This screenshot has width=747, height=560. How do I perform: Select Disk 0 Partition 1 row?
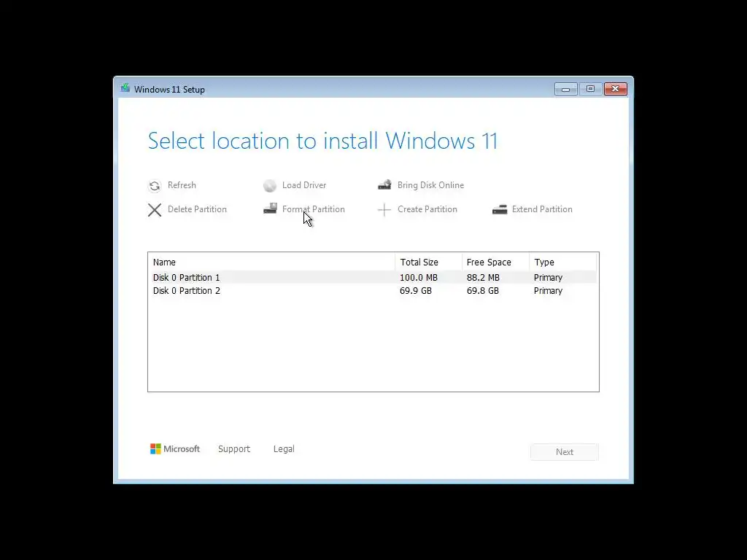pyautogui.click(x=372, y=278)
